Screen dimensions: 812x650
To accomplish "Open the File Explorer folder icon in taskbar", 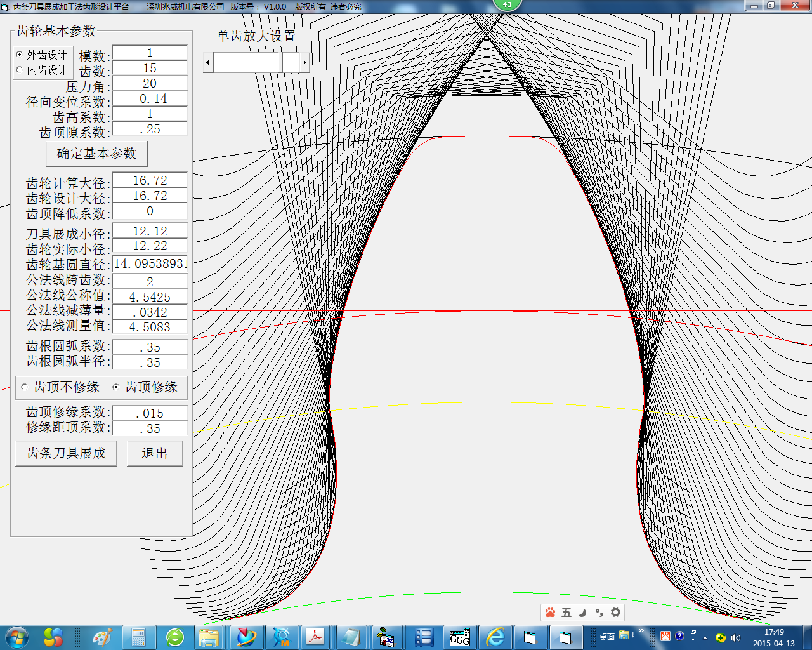I will click(209, 637).
